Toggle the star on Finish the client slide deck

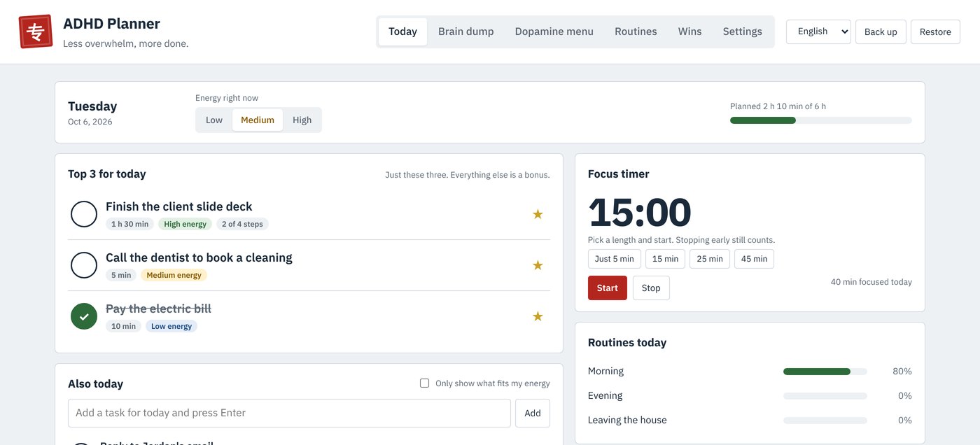tap(538, 214)
